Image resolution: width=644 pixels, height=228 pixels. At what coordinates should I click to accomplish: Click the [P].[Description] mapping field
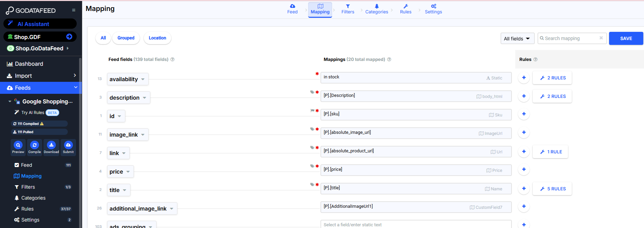[416, 96]
